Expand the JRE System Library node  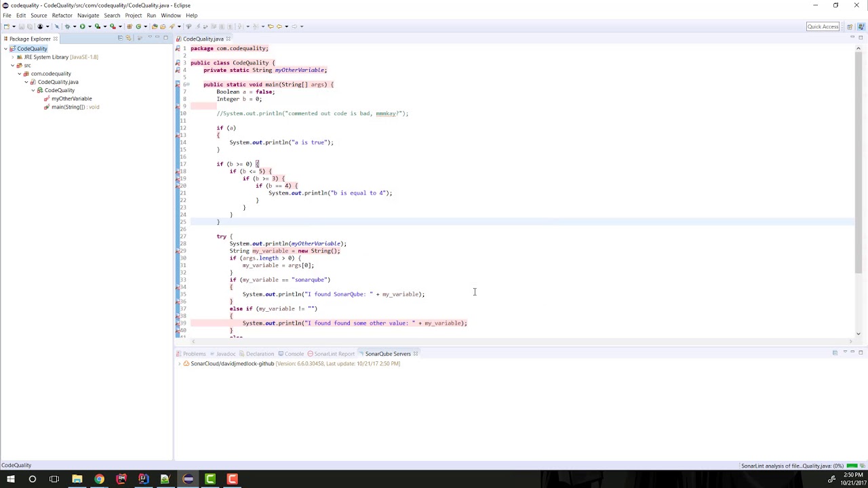pyautogui.click(x=12, y=57)
